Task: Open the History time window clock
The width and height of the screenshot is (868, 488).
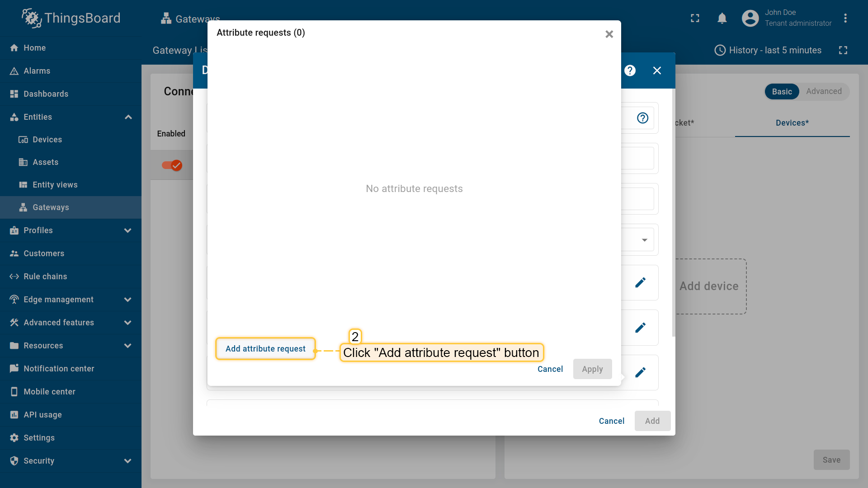Action: pyautogui.click(x=720, y=50)
